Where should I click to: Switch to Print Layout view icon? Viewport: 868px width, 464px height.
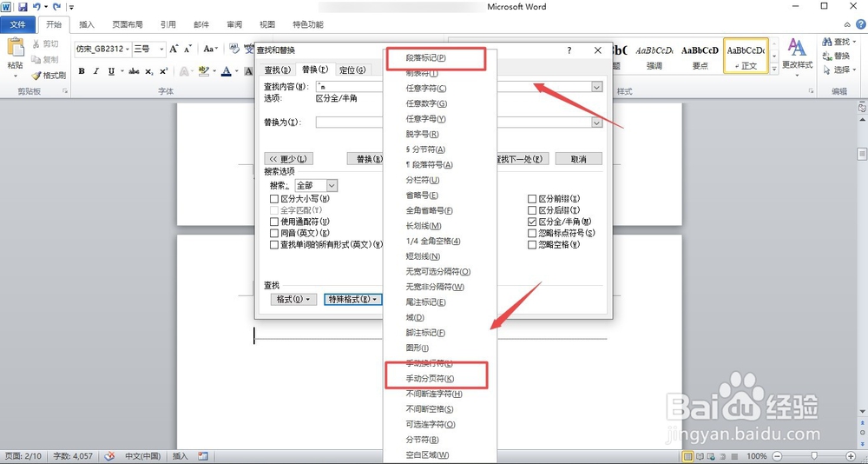tap(688, 456)
